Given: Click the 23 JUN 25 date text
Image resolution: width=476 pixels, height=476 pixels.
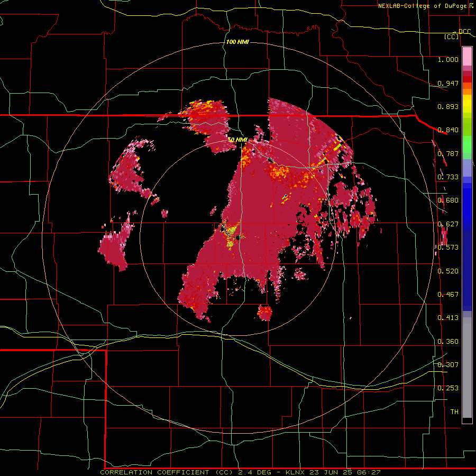Looking at the screenshot, I should click(330, 472).
